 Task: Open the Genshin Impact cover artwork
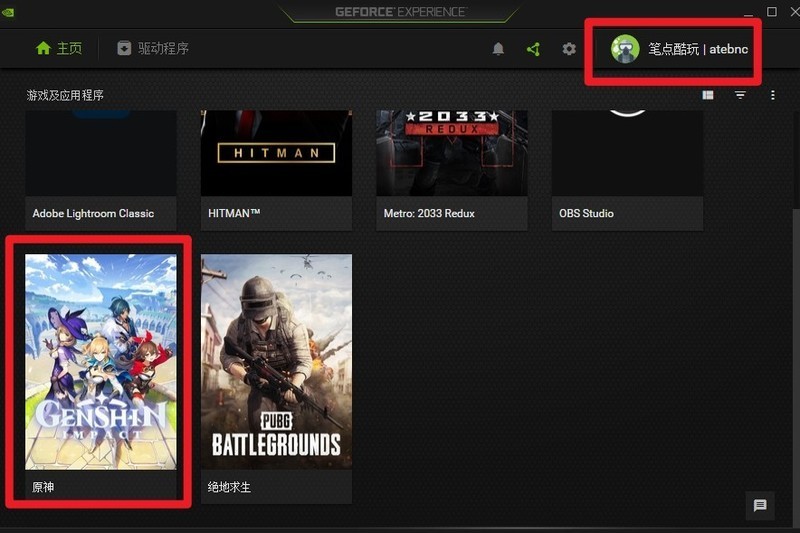click(101, 362)
